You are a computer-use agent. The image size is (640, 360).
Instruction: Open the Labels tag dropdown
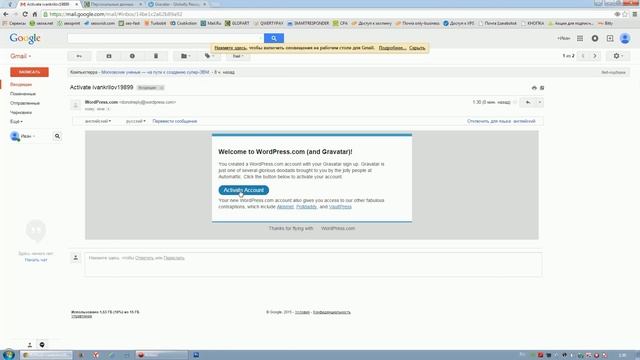[209, 56]
